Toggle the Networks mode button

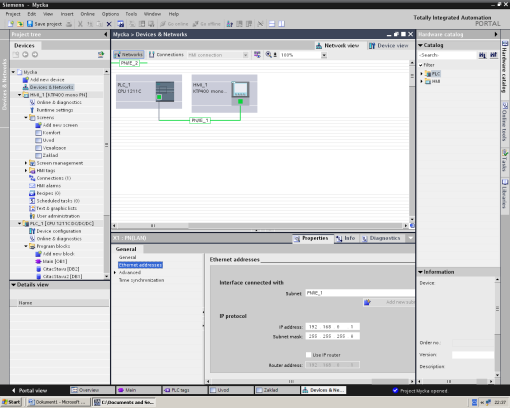coord(129,55)
